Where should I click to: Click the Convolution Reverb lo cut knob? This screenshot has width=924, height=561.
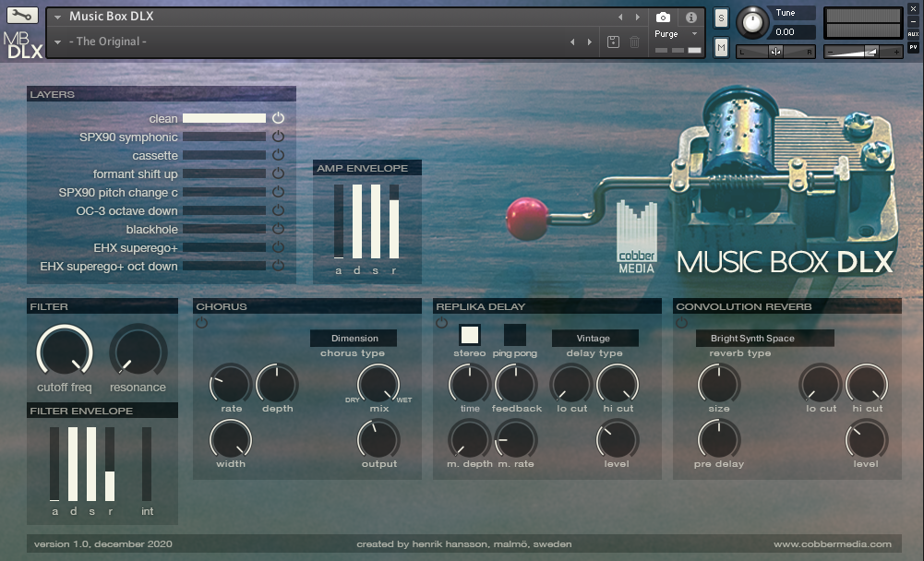click(821, 384)
